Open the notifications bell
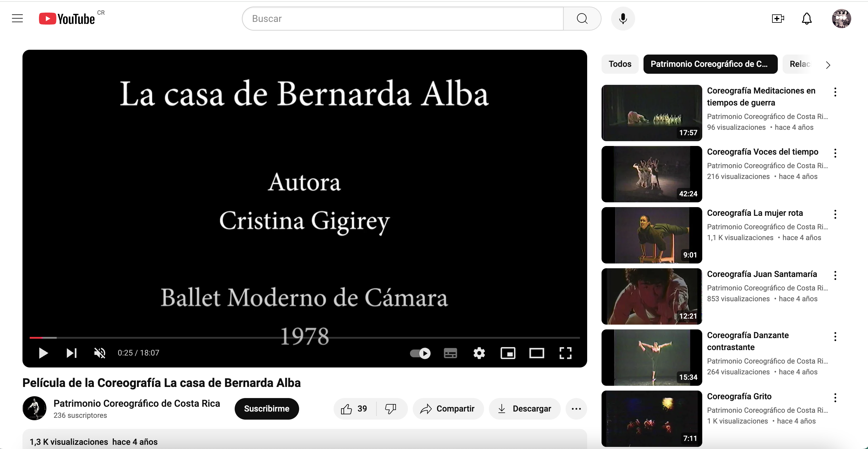 807,19
